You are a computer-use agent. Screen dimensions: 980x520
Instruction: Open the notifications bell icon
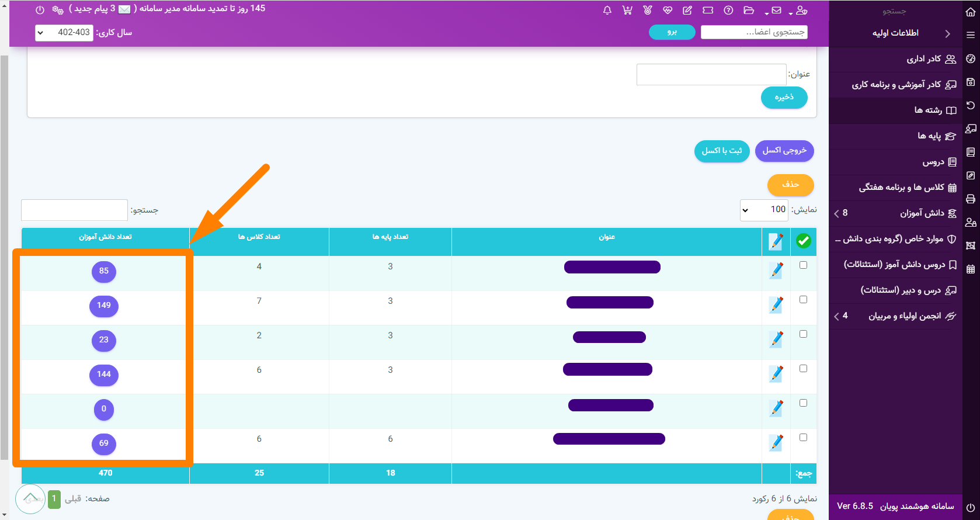(x=607, y=11)
